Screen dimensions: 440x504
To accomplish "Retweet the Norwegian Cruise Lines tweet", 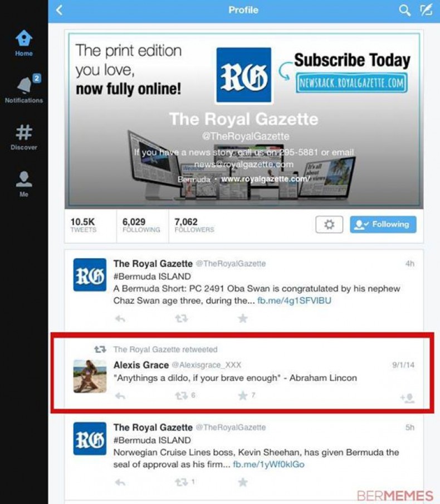I will click(x=181, y=482).
